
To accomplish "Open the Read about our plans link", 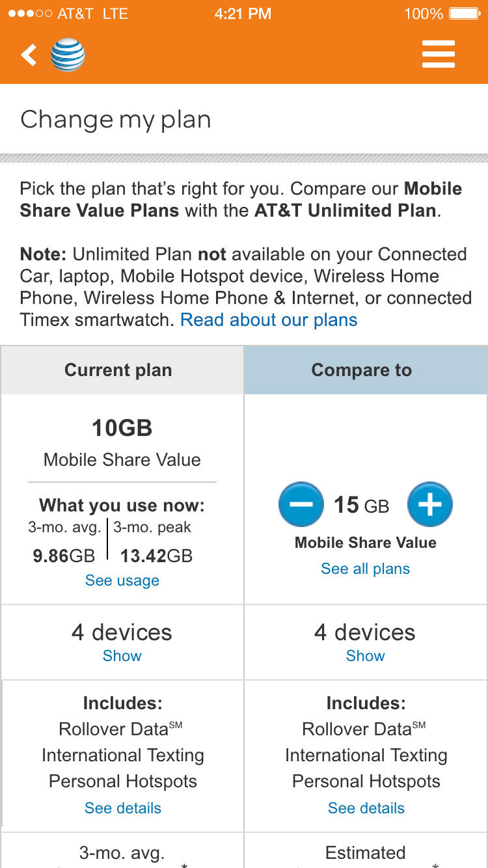I will click(x=269, y=320).
